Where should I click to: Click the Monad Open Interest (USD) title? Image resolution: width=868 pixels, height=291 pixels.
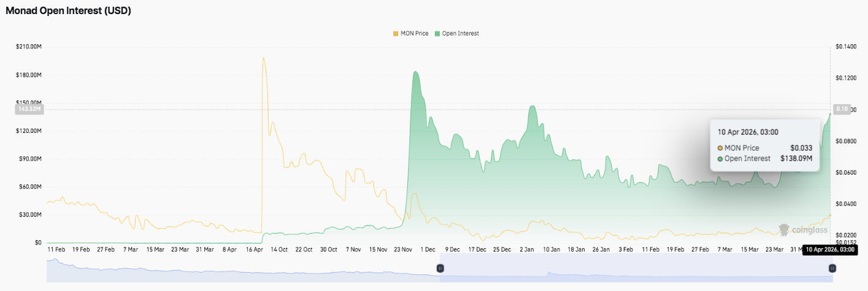tap(68, 11)
